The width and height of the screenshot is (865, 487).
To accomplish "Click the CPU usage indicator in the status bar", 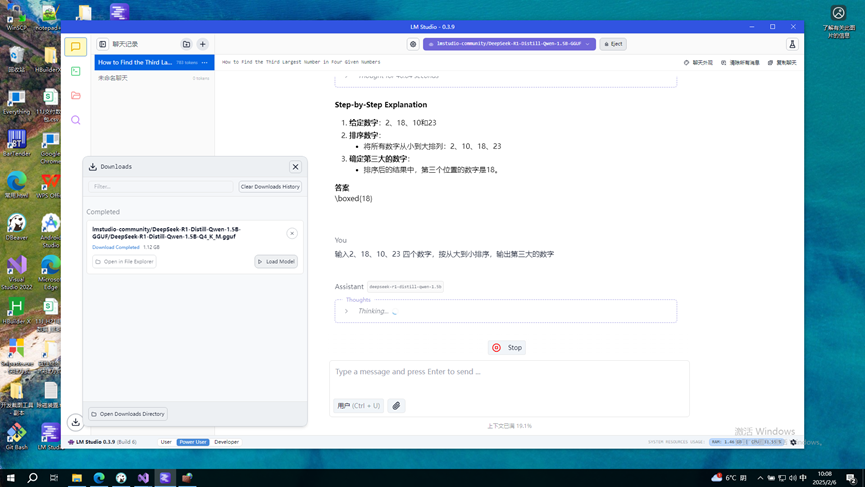I will point(767,442).
